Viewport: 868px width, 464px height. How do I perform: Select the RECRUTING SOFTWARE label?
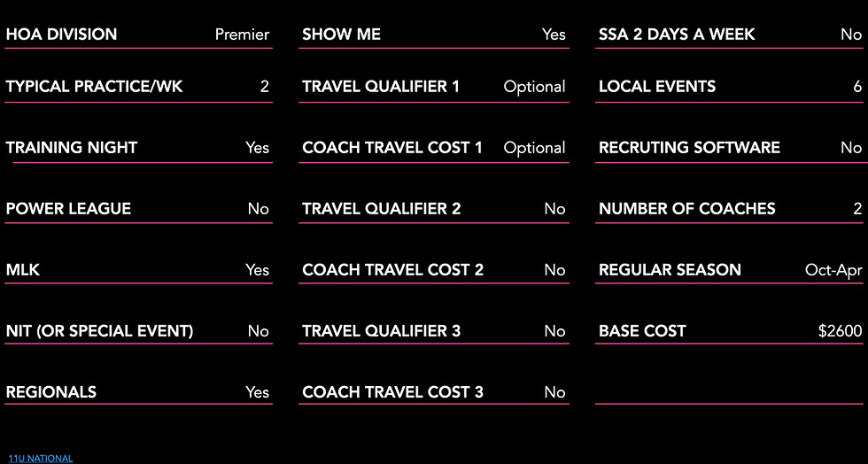pyautogui.click(x=689, y=148)
